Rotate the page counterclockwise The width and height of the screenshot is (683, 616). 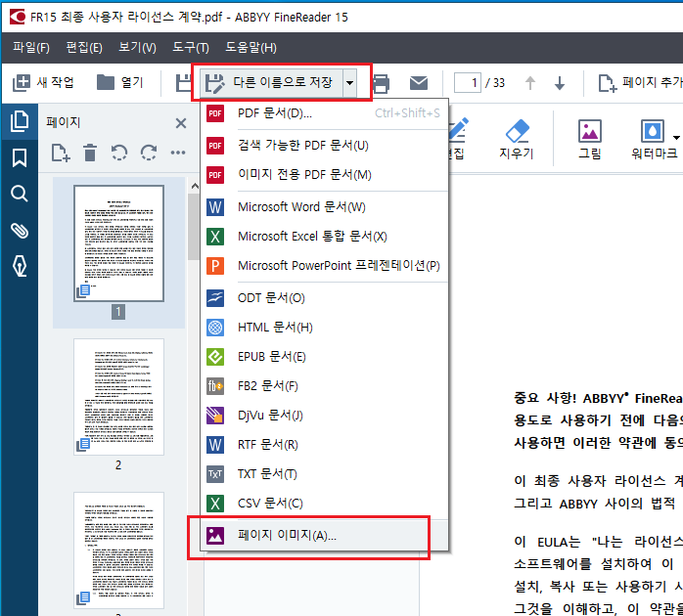click(x=119, y=153)
